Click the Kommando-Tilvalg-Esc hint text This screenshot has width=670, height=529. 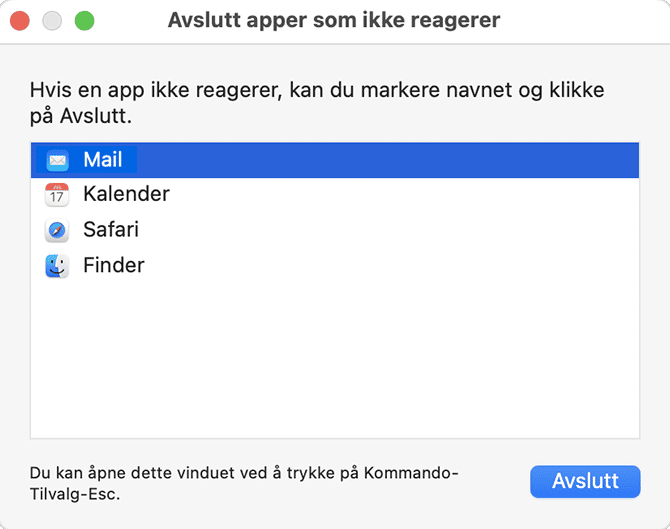tap(244, 483)
